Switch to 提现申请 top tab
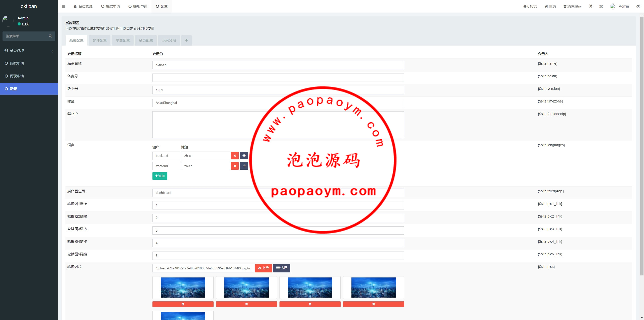 click(138, 6)
